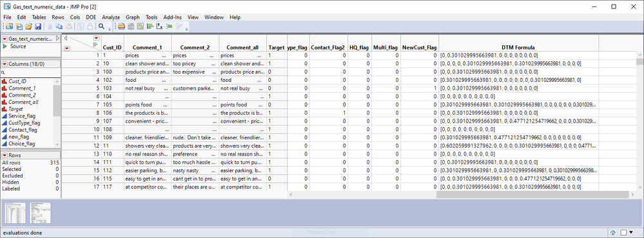Click the small filter icon in table corner
The image size is (644, 238).
95,45
